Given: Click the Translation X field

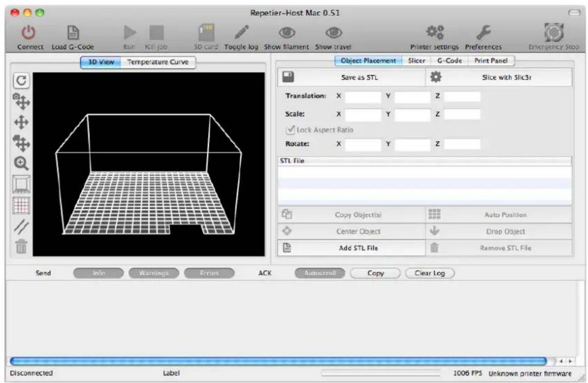Looking at the screenshot, I should [363, 96].
